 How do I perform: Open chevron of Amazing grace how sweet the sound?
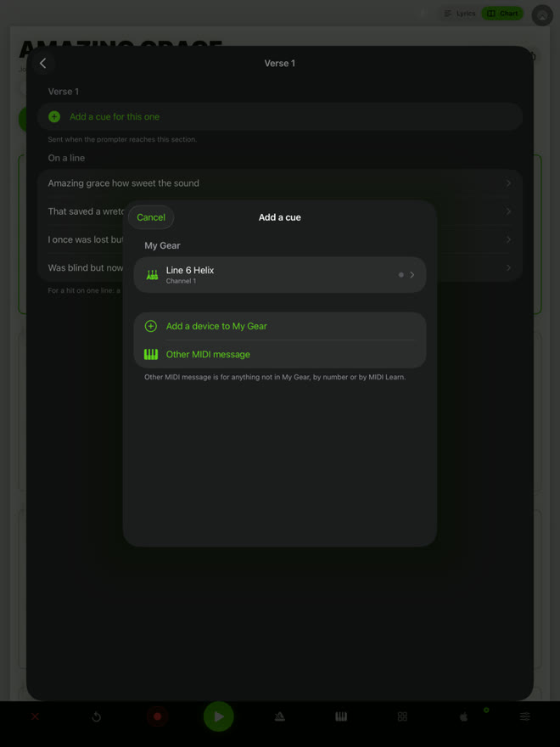(x=508, y=183)
